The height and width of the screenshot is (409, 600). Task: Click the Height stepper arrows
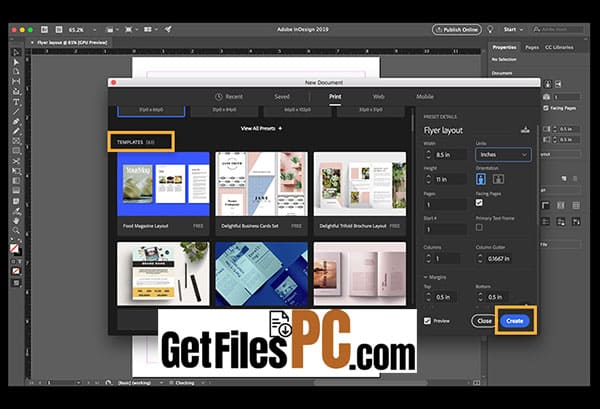click(x=428, y=179)
